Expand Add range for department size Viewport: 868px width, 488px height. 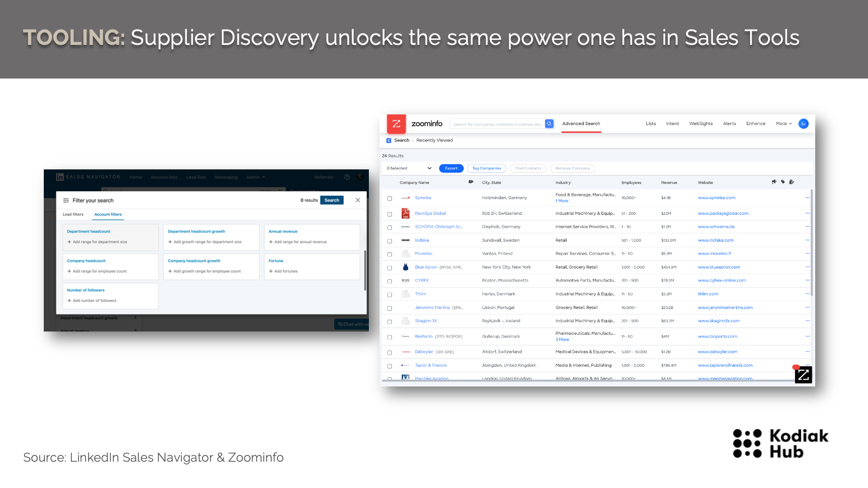[x=97, y=242]
